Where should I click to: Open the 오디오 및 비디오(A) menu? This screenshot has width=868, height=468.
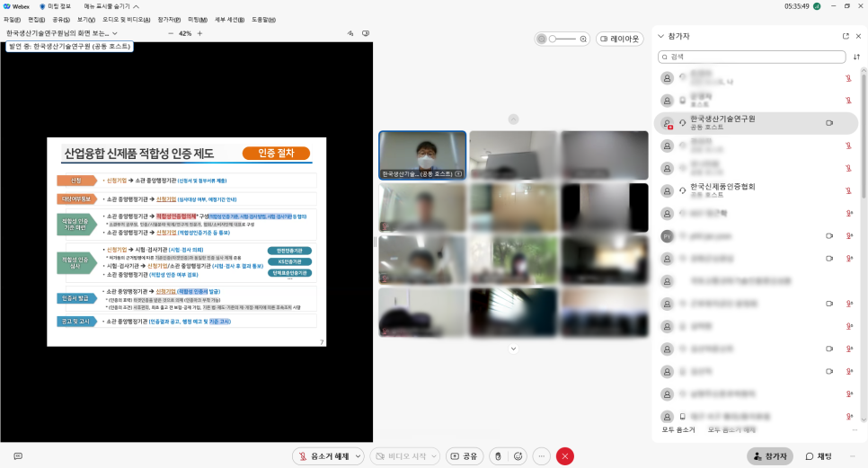(126, 20)
